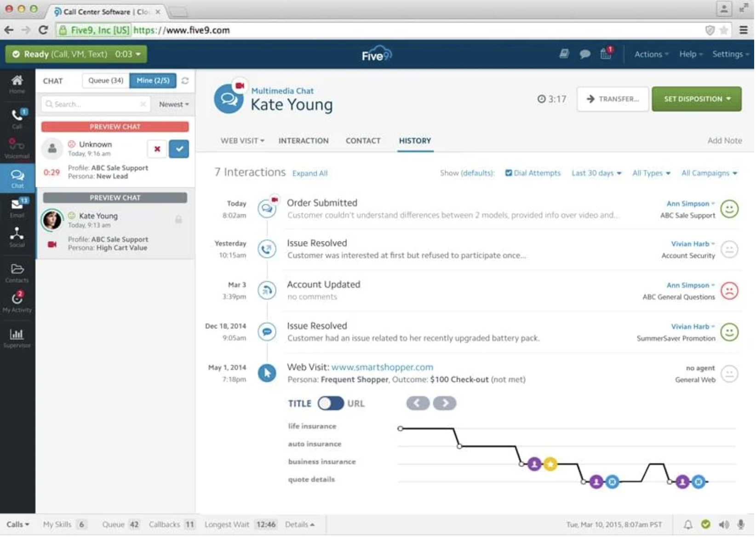Screen dimensions: 756x539
Task: Reject the Unknown preview chat
Action: (157, 149)
